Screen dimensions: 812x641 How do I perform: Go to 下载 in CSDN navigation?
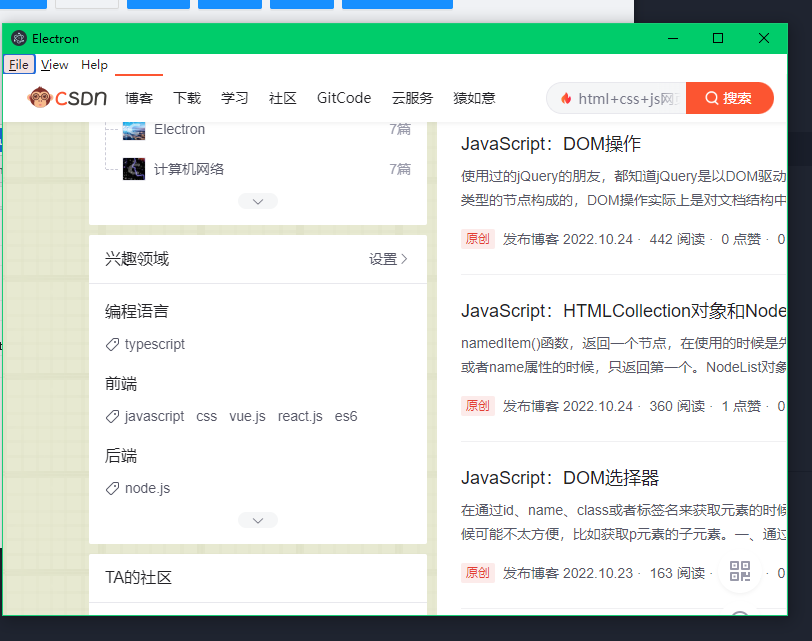pos(186,98)
